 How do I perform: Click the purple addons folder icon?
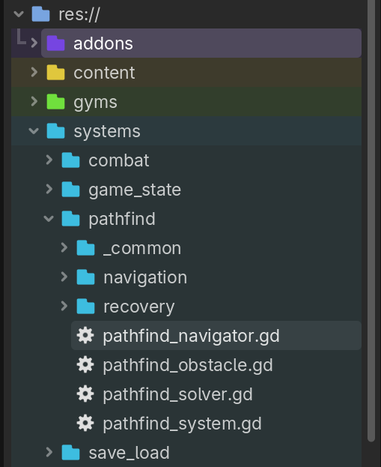point(56,43)
